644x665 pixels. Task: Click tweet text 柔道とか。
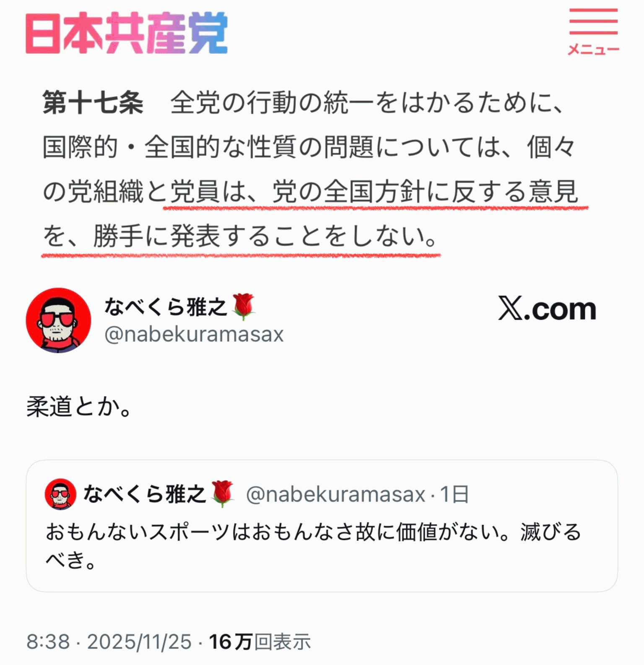point(79,407)
